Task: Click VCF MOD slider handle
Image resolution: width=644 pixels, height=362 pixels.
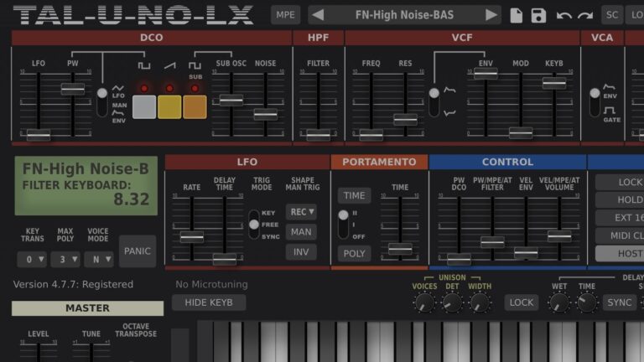Action: click(x=521, y=132)
